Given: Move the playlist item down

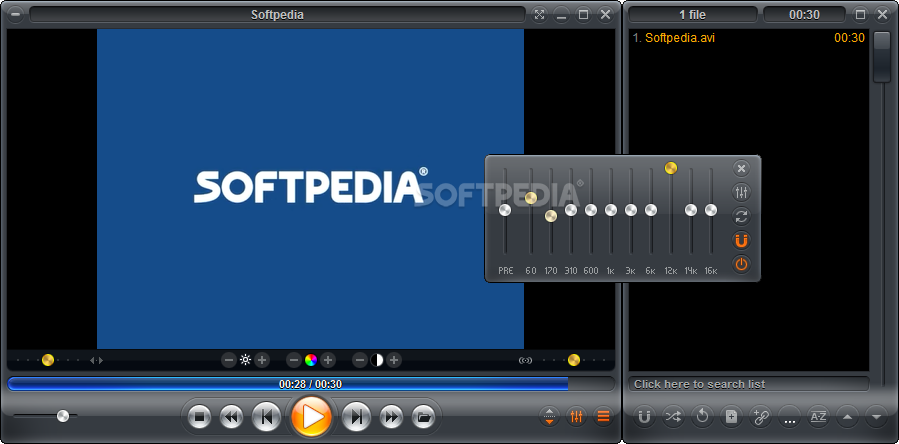Looking at the screenshot, I should [876, 417].
